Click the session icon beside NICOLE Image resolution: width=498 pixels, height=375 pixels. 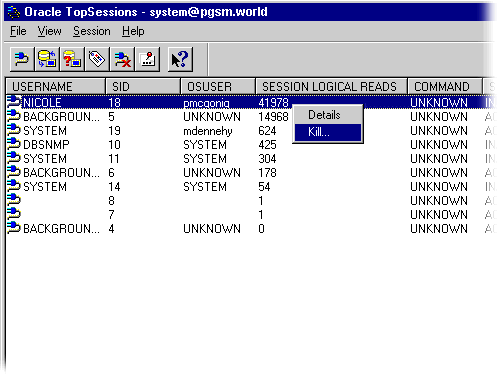click(x=14, y=102)
